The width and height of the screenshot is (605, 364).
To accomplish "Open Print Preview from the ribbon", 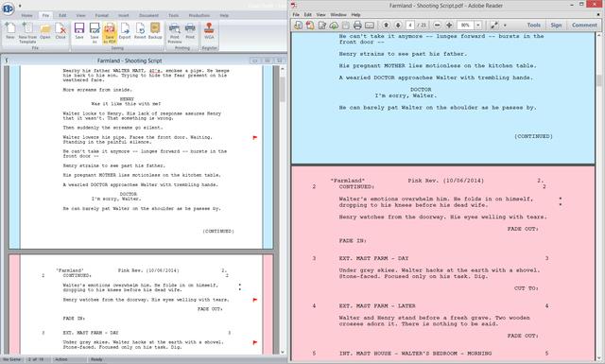I will pyautogui.click(x=174, y=32).
